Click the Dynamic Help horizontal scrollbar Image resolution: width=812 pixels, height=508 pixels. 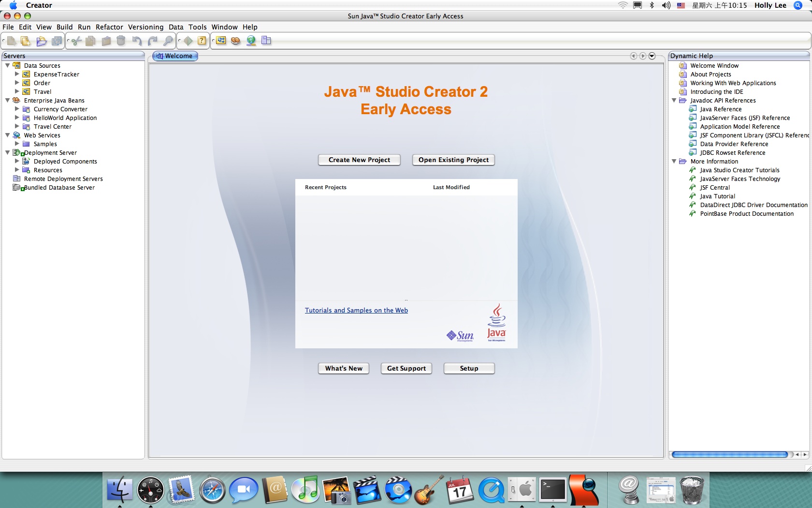tap(729, 454)
